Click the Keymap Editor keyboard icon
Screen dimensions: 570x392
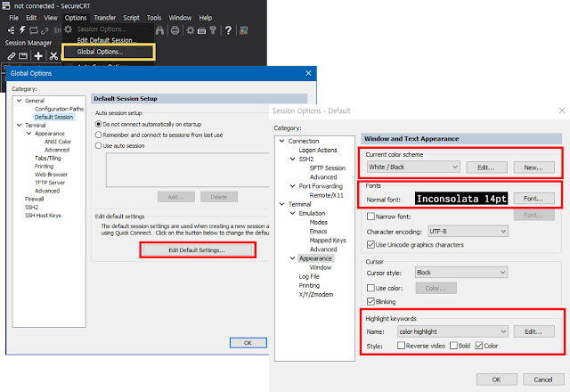click(202, 30)
